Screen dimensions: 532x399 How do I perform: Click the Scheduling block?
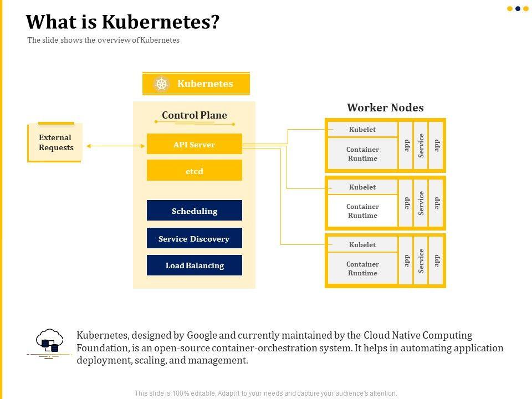pos(194,211)
